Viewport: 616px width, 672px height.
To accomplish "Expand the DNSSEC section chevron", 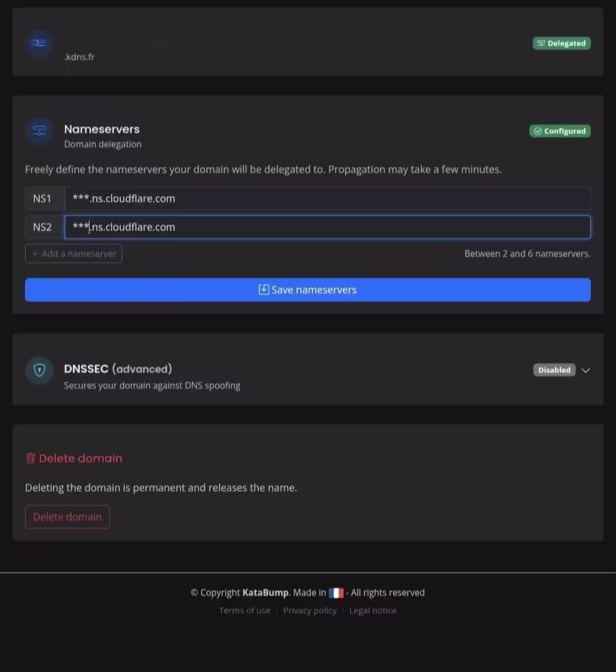I will [586, 370].
